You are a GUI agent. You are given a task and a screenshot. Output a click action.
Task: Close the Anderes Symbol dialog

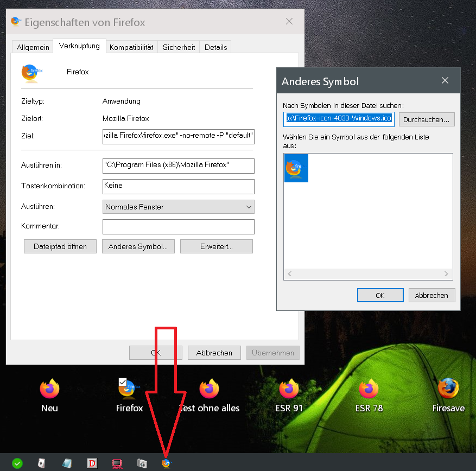445,80
